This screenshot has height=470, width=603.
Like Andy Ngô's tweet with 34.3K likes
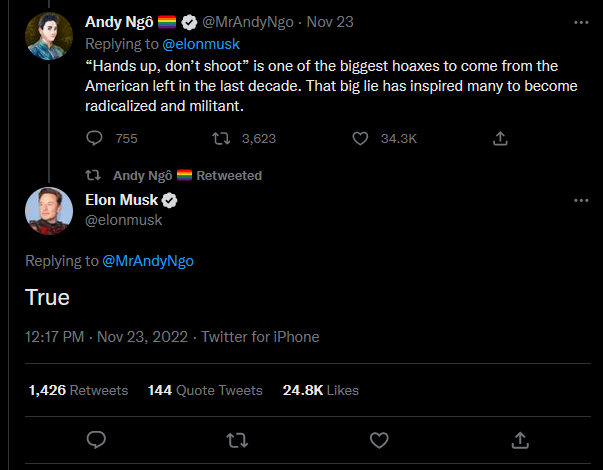point(360,138)
